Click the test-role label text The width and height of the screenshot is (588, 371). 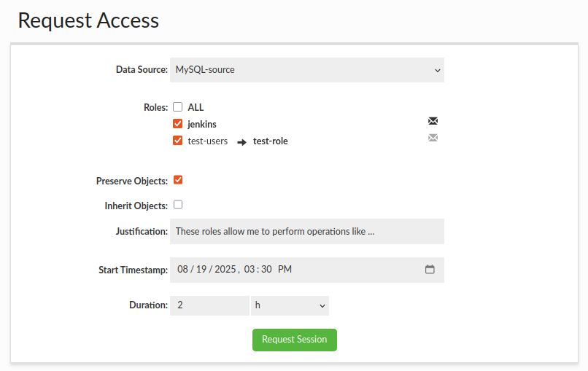pyautogui.click(x=271, y=141)
